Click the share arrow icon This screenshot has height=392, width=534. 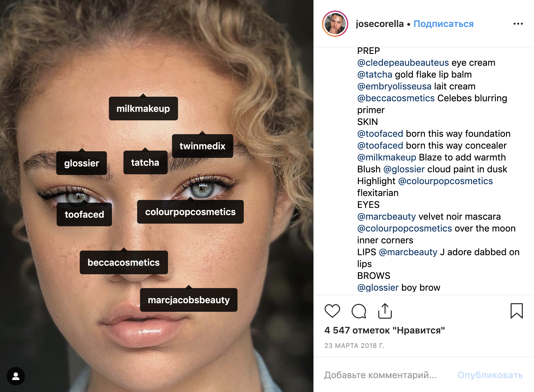point(385,311)
